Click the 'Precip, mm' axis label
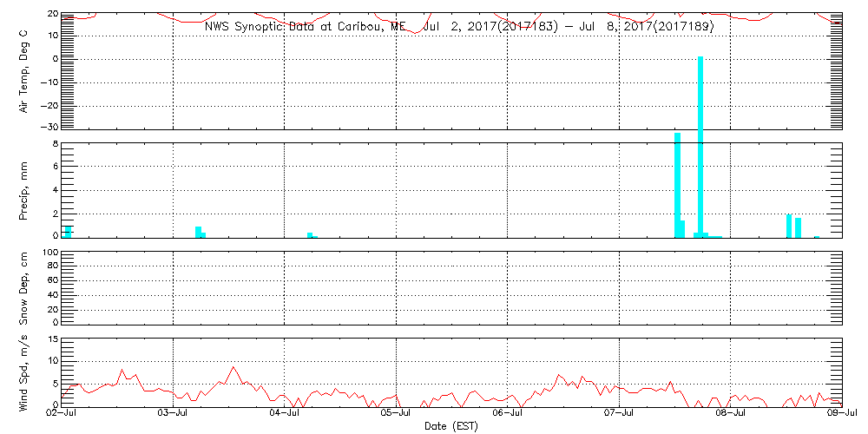This screenshot has width=868, height=434. point(24,188)
